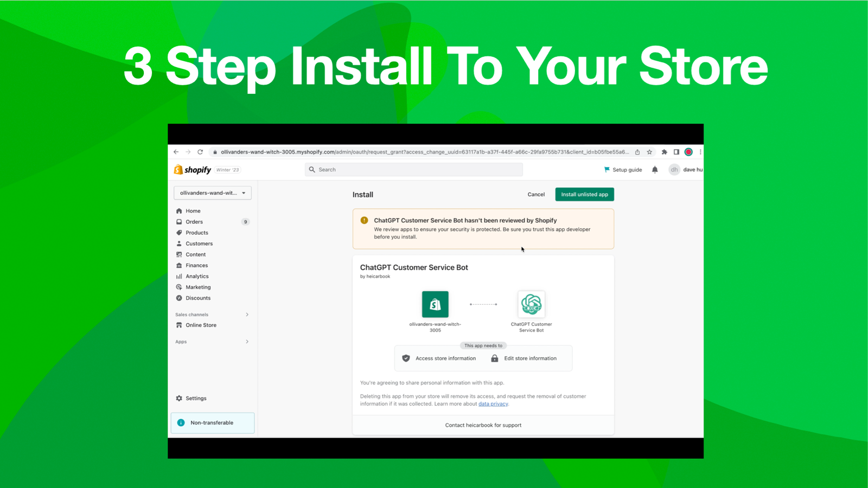Open Discounts in the sidebar
This screenshot has height=488, width=868.
pos(198,298)
